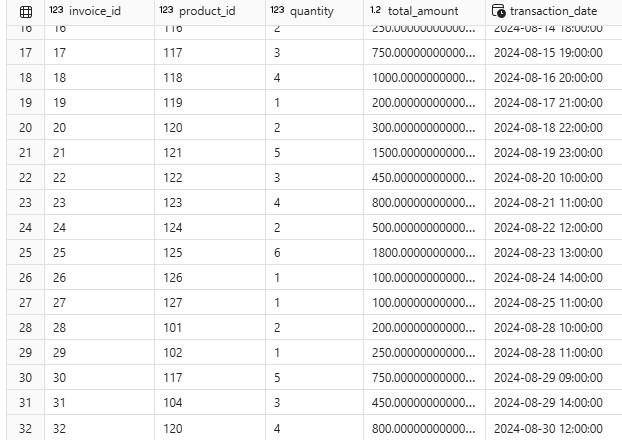Click date cell 2024-08-18 22:00:00
622x440 pixels.
pyautogui.click(x=554, y=127)
